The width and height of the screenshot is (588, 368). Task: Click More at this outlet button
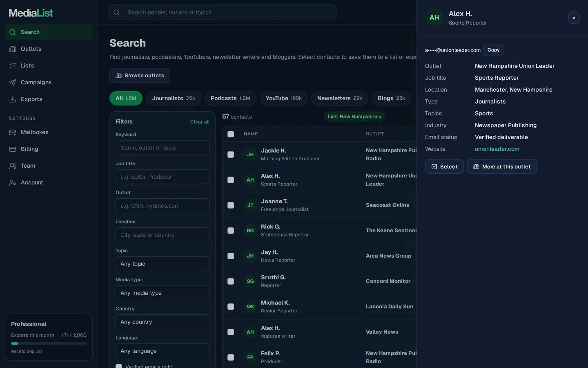(502, 166)
